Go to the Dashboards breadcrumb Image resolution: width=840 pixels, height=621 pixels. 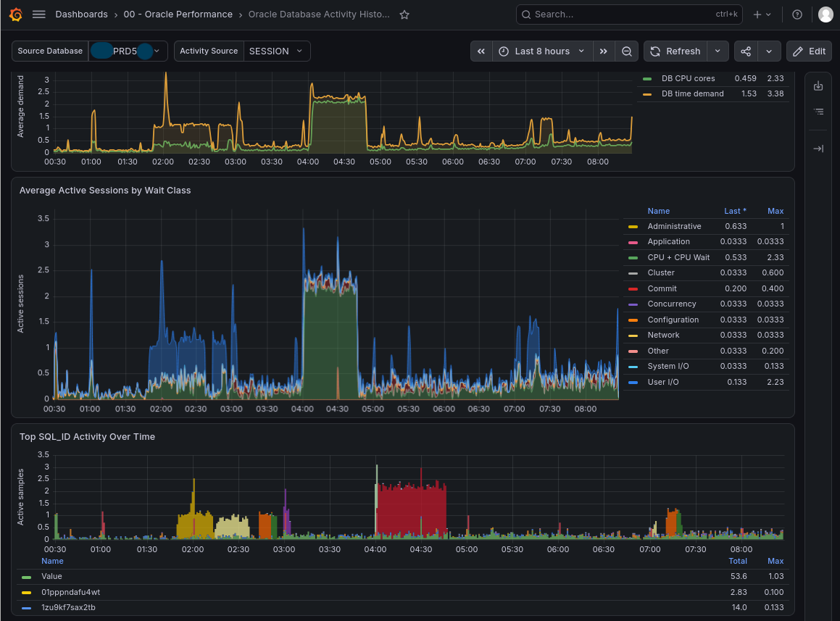click(x=81, y=14)
